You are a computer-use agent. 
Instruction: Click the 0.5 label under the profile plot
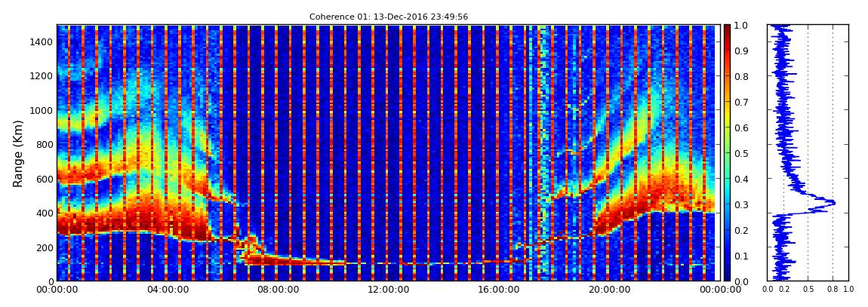[x=808, y=289]
